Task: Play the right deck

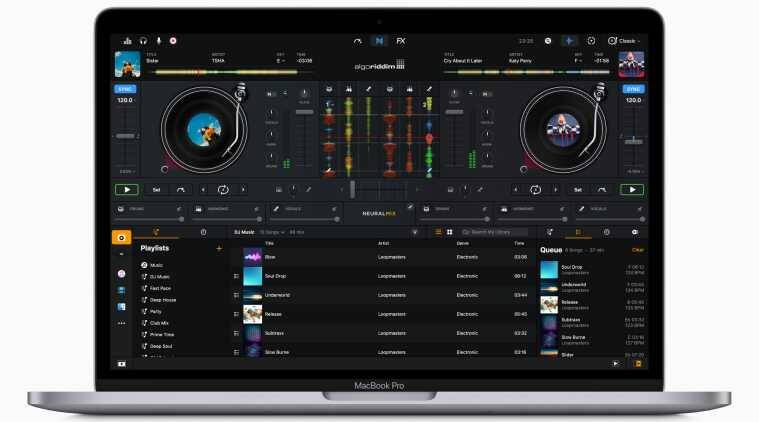Action: pyautogui.click(x=632, y=190)
